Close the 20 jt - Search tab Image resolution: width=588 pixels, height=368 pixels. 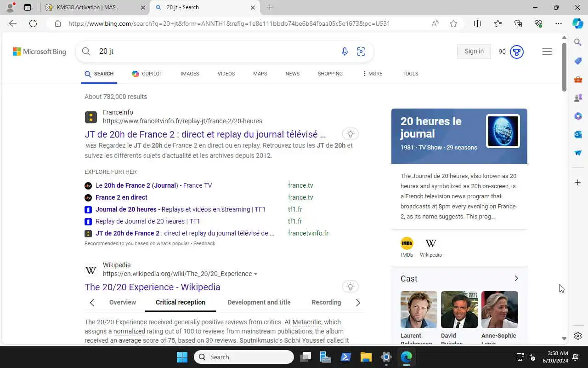tap(253, 7)
